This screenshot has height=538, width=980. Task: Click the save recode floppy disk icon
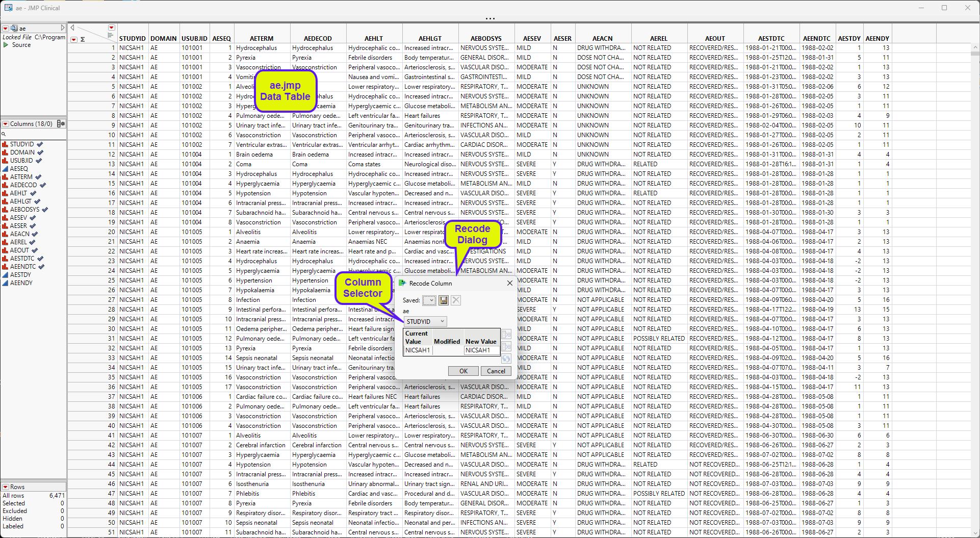(x=443, y=300)
